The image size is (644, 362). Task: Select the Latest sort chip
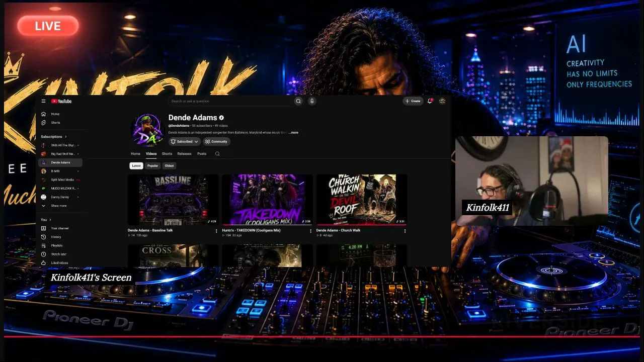tap(136, 166)
